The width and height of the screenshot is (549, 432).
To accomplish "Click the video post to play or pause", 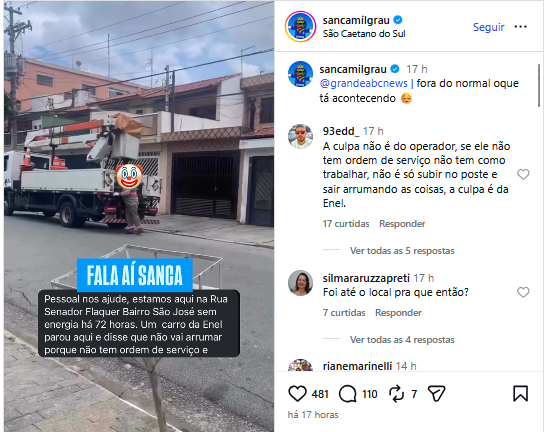I will [139, 216].
